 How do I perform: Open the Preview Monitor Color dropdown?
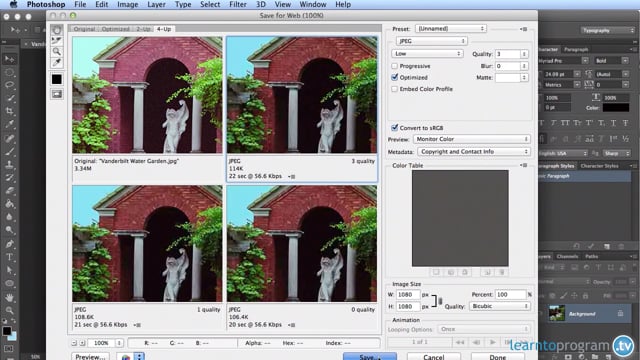click(471, 139)
